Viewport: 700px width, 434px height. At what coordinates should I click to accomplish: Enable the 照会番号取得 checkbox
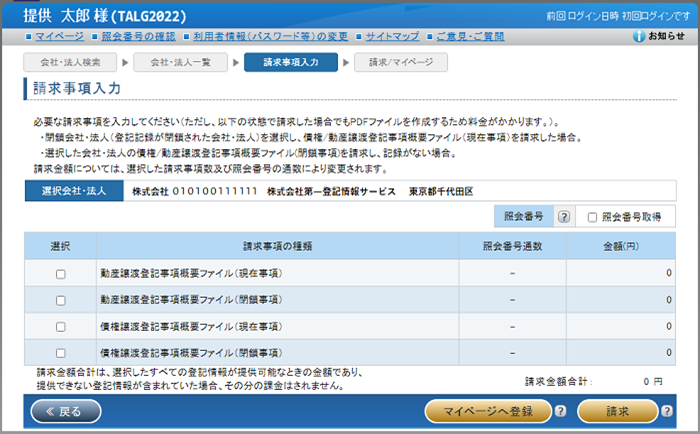tap(592, 217)
